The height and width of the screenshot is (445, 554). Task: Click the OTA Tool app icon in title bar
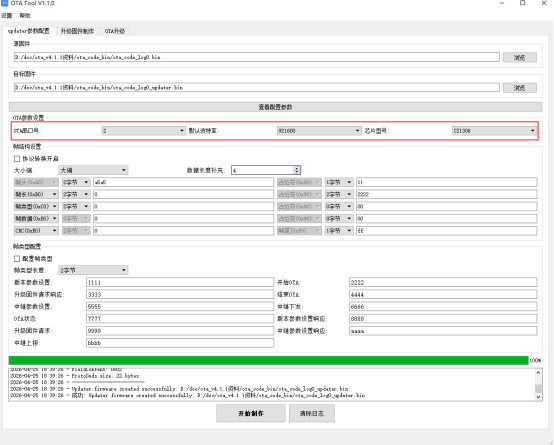point(4,3)
